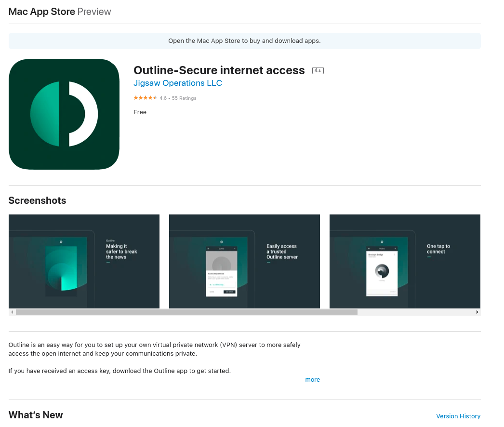Click the screenshots horizontal scrollbar thumb
Screen dimensions: 504x427
coord(187,312)
